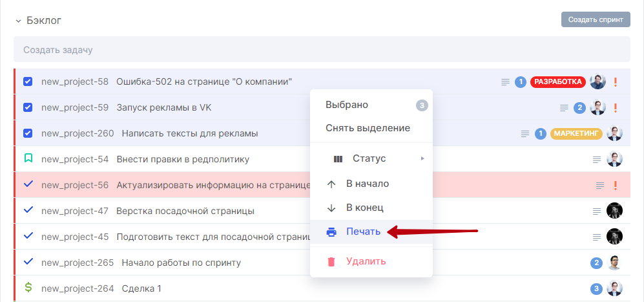
Task: Open description icon of new_project-59
Action: coord(565,108)
